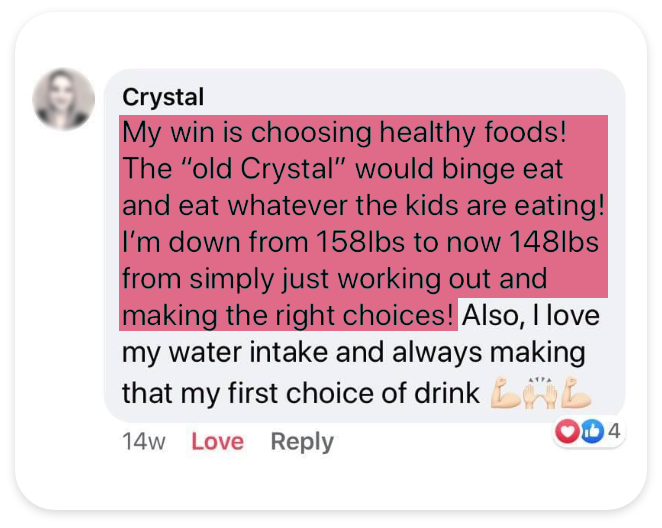This screenshot has width=662, height=528.
Task: Click the red heart reaction icon
Action: [567, 431]
